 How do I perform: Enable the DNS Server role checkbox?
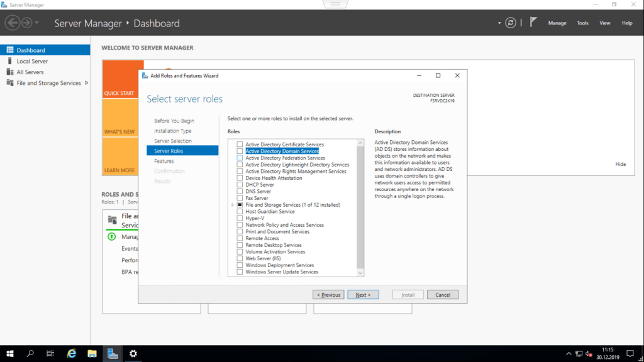tap(240, 192)
